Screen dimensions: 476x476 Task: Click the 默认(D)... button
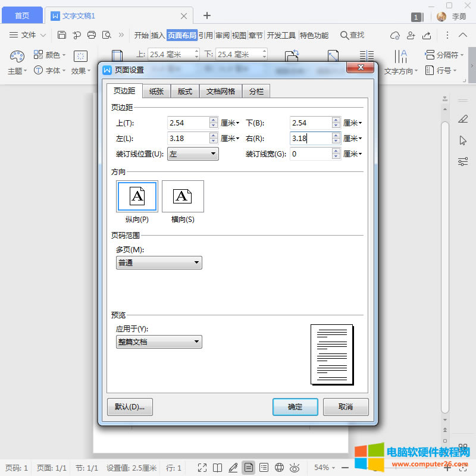(130, 407)
